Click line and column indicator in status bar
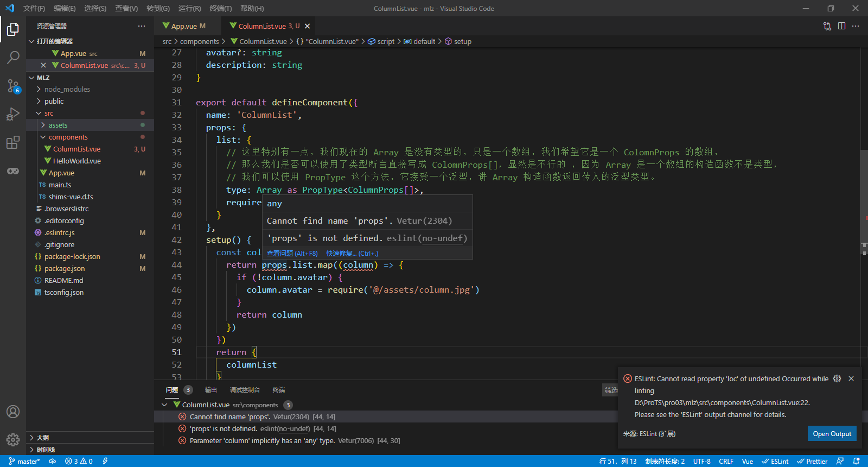Screen dimensions: 868x467 click(x=618, y=461)
